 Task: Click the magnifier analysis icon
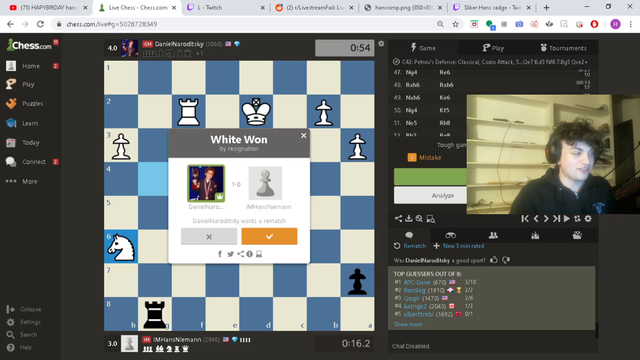point(419,219)
